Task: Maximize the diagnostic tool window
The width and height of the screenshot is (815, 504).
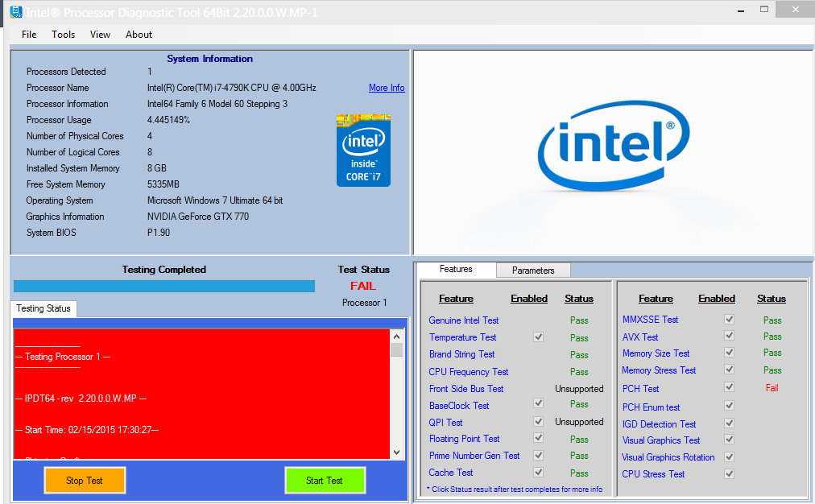Action: (x=764, y=10)
